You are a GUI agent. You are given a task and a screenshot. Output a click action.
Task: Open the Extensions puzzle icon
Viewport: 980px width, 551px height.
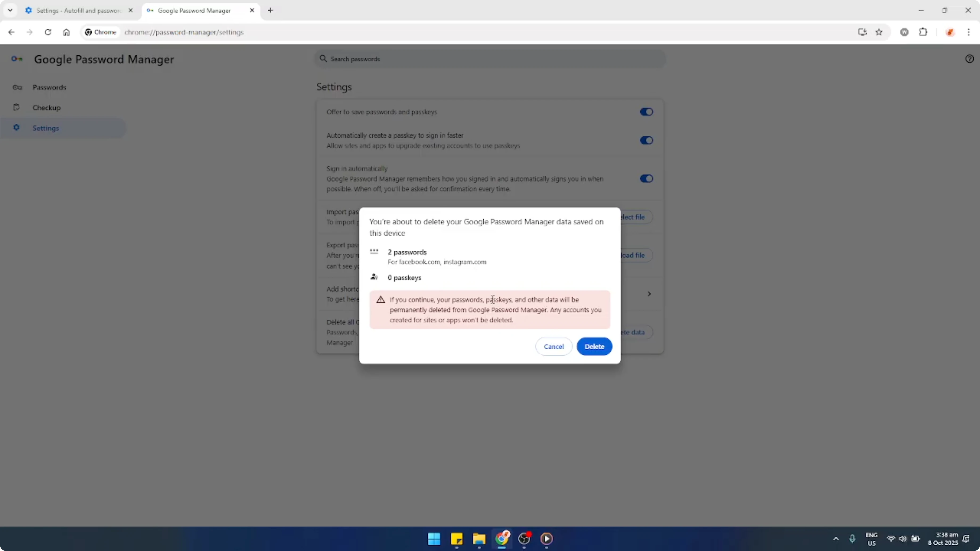coord(923,32)
